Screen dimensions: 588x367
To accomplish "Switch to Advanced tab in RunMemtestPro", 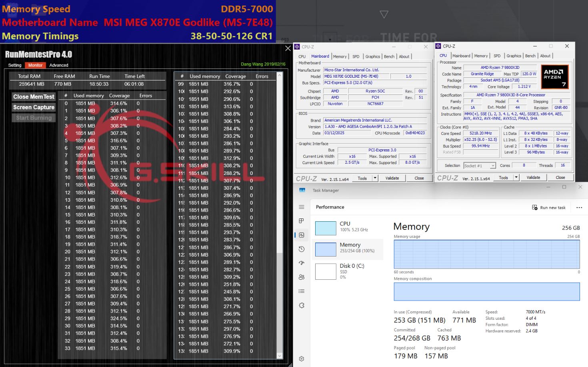I will (59, 65).
